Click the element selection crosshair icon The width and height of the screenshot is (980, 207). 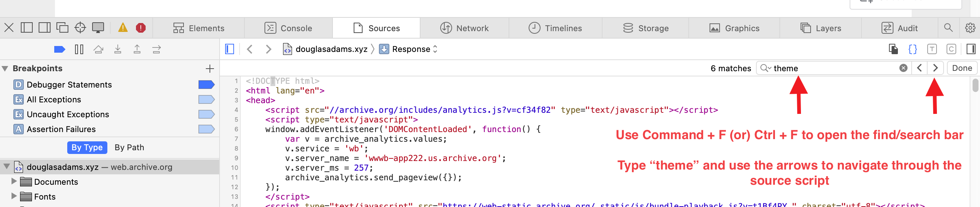[80, 28]
